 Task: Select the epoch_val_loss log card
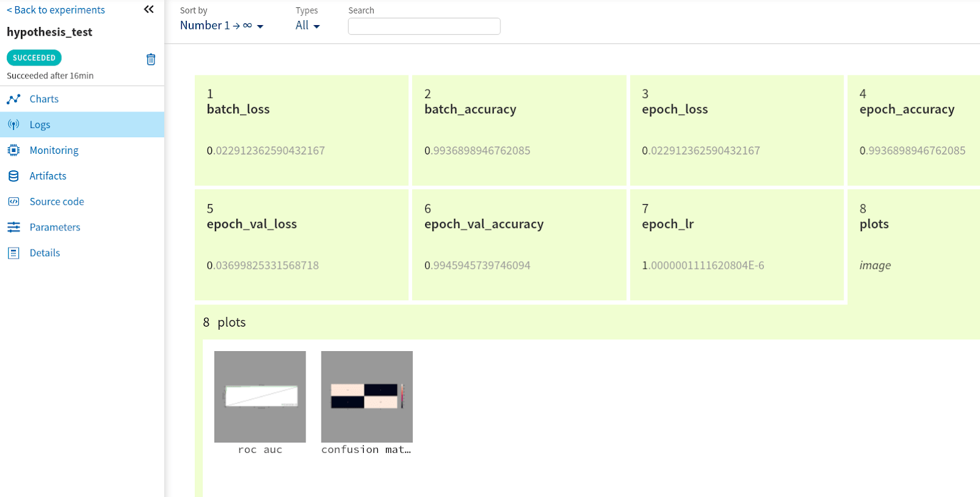click(301, 245)
